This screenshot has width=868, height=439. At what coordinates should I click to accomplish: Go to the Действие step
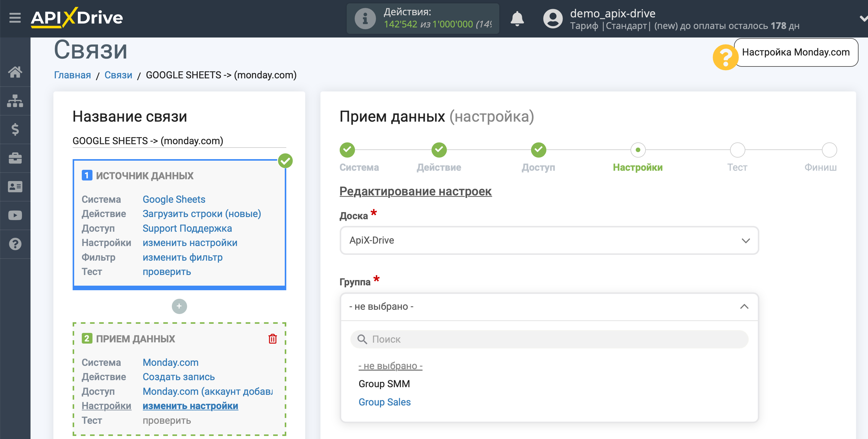[x=439, y=167]
